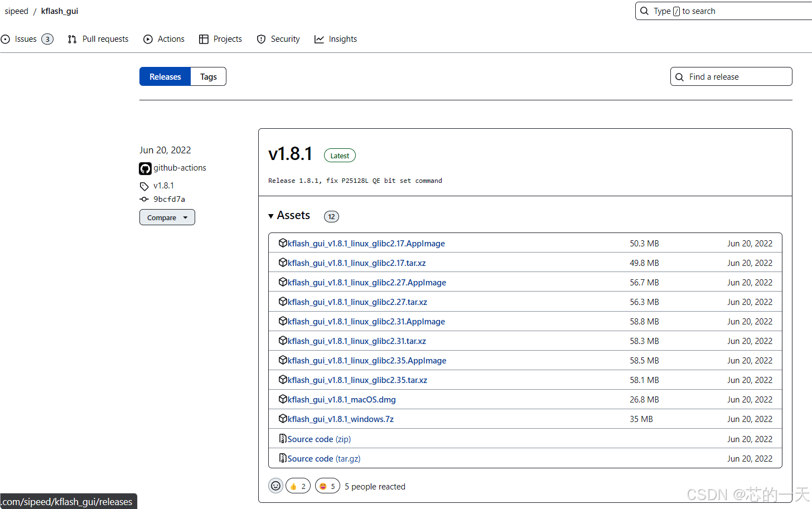Download kflash_gui_v1.8.1_linux_glibc2.35.AppImage
812x509 pixels.
(x=366, y=361)
